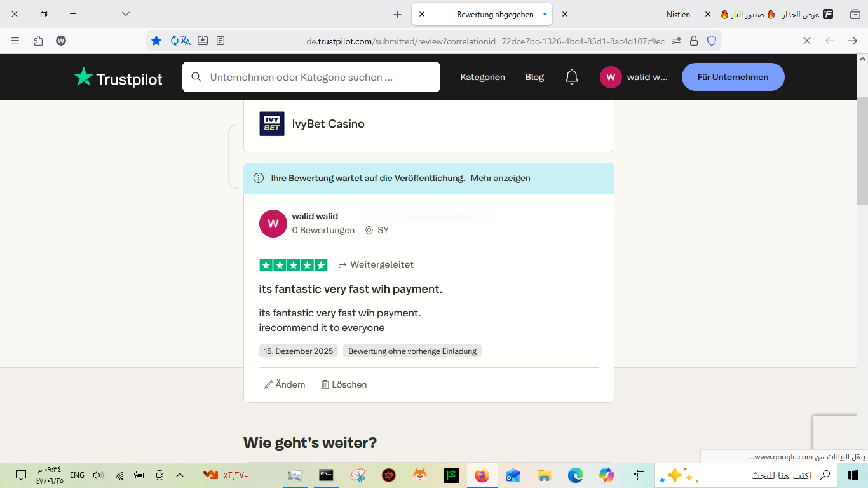Open File Explorer from taskbar
The width and height of the screenshot is (868, 488).
pyautogui.click(x=544, y=475)
